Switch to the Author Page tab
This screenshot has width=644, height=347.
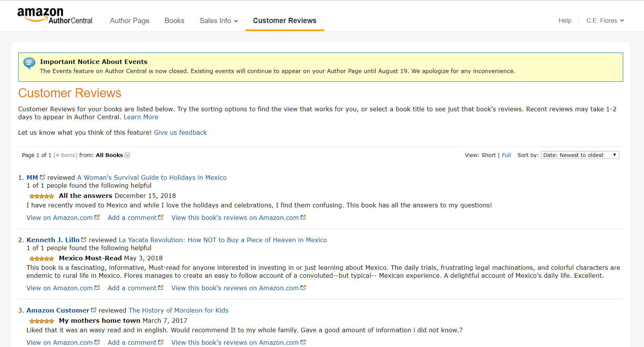pos(130,21)
